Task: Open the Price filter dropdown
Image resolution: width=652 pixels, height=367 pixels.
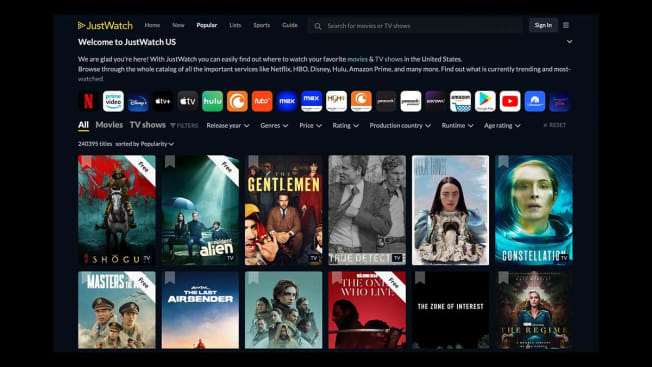Action: [x=310, y=126]
